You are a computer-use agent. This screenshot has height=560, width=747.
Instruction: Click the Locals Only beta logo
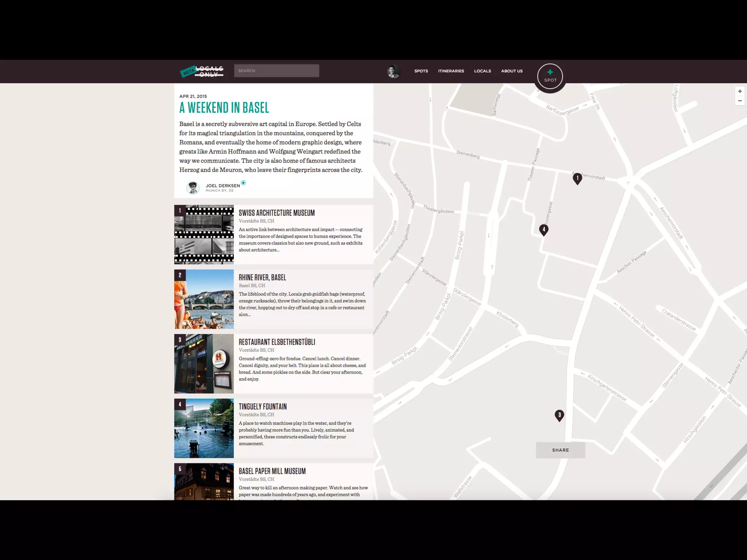202,71
